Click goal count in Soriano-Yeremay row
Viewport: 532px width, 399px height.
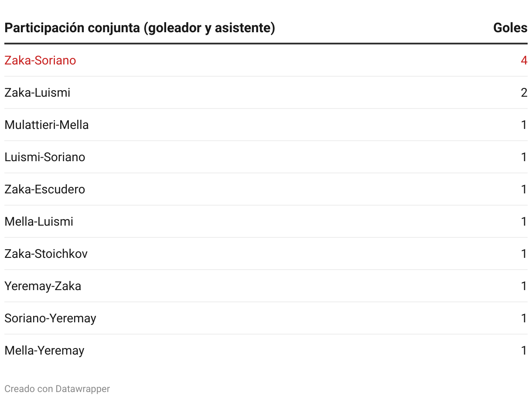[524, 318]
